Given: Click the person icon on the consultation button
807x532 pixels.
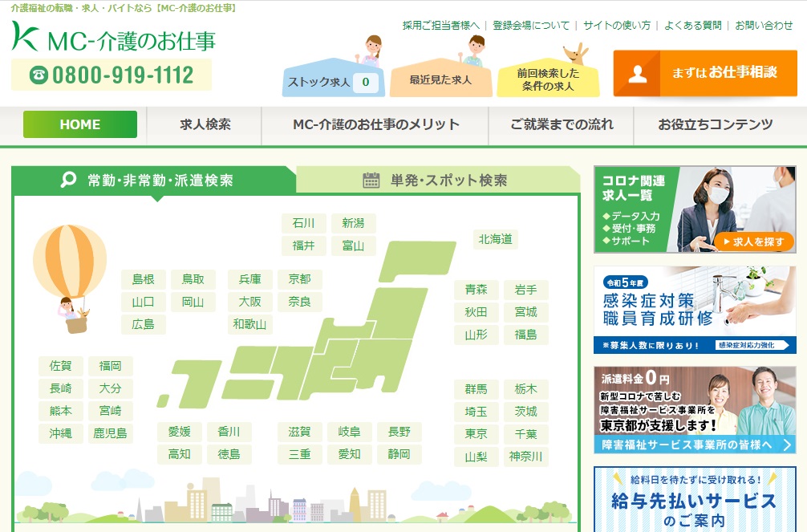Looking at the screenshot, I should pos(637,74).
